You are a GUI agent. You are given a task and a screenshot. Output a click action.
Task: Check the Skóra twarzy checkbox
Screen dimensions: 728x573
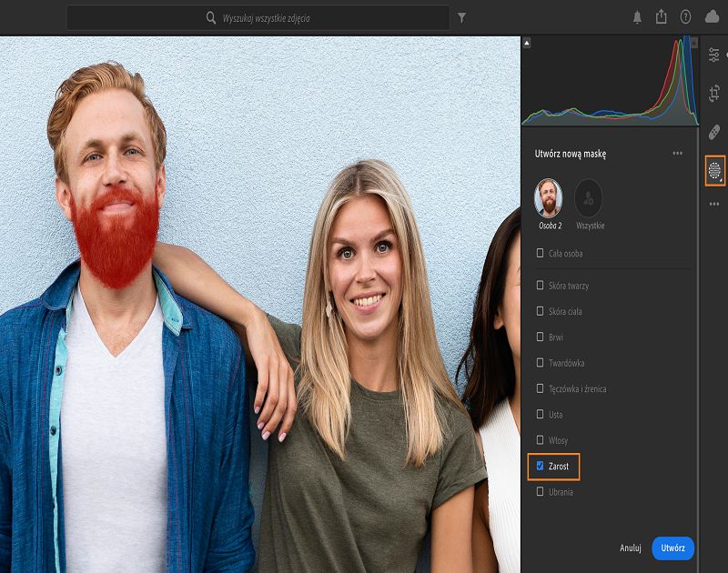pos(540,286)
